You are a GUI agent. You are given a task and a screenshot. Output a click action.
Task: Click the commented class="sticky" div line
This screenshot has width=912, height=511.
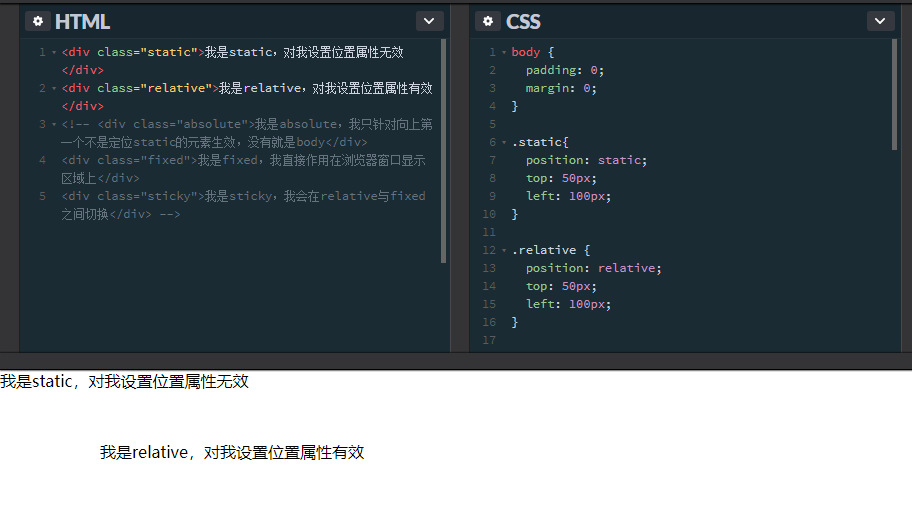coord(244,205)
